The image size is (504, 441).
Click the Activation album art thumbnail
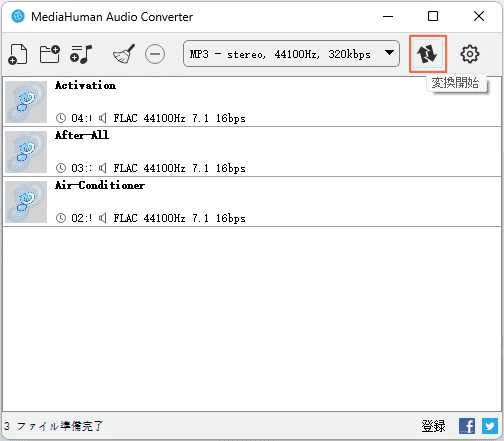(x=26, y=102)
